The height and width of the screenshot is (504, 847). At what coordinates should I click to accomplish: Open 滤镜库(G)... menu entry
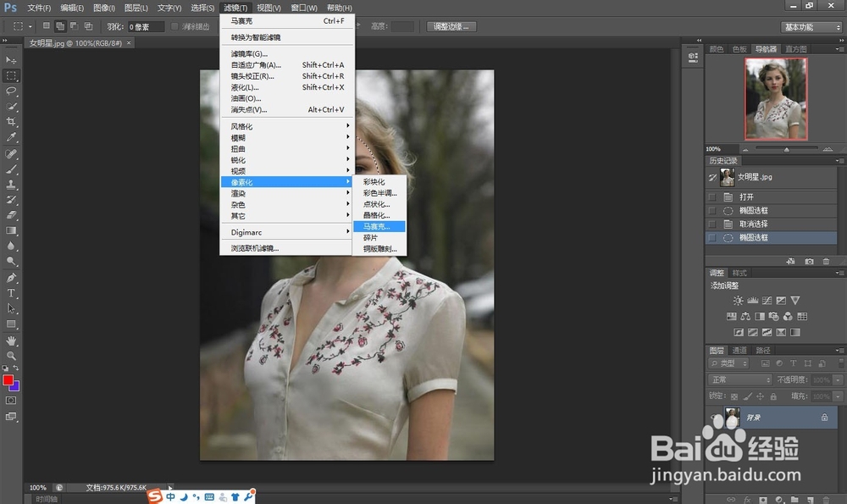coord(287,53)
